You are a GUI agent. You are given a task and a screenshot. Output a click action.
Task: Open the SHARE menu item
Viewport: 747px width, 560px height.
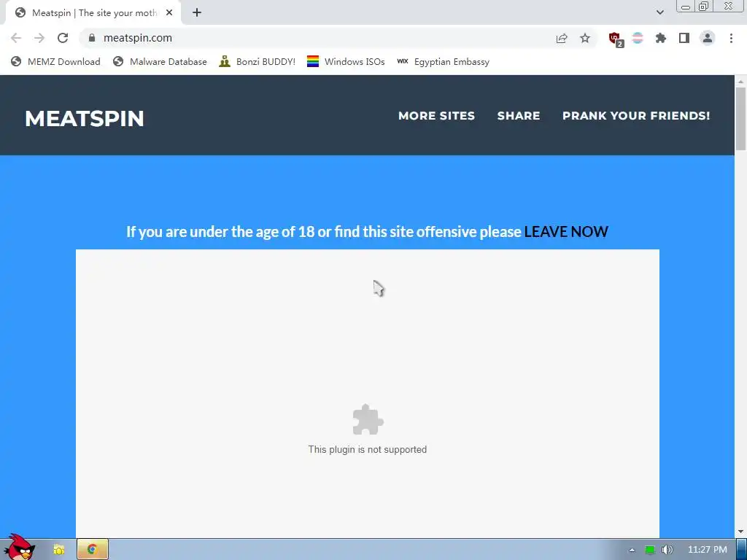tap(519, 116)
